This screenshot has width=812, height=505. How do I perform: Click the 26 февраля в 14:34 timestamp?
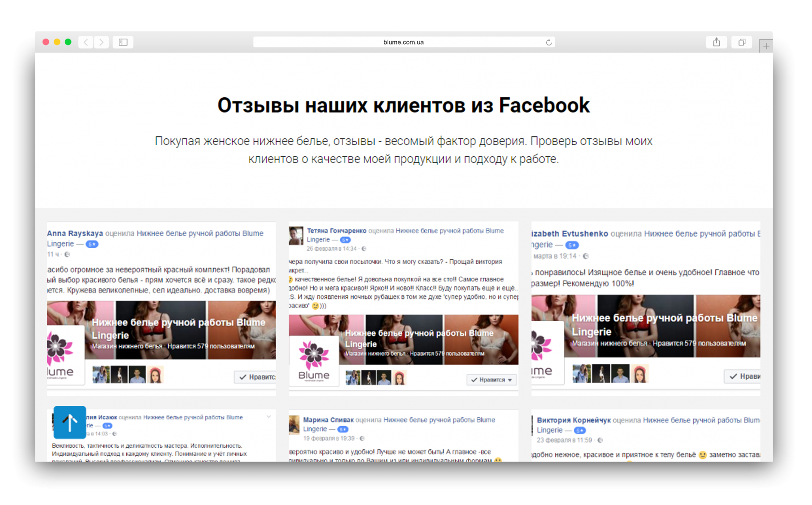pos(332,249)
